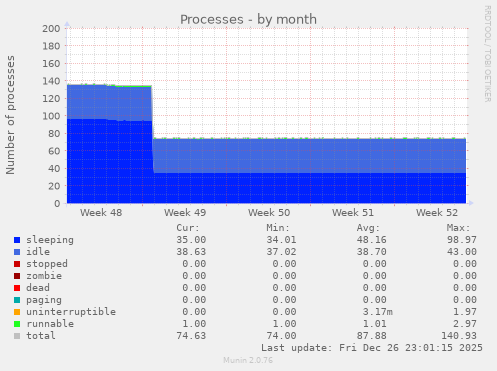Click the 'dead' legend label
Viewport: 497px width, 371px height.
click(x=38, y=288)
